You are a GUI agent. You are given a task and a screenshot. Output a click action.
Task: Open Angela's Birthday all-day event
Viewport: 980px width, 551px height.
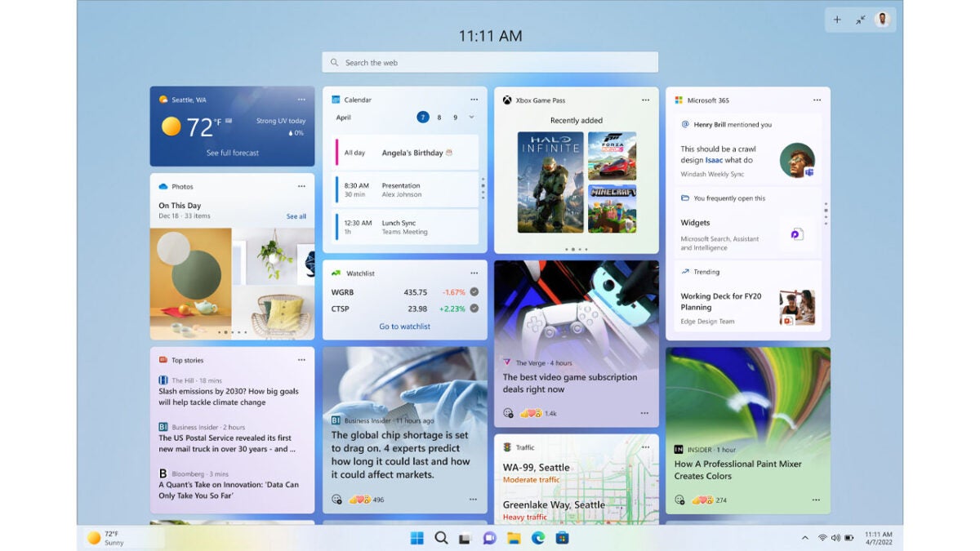(x=406, y=153)
